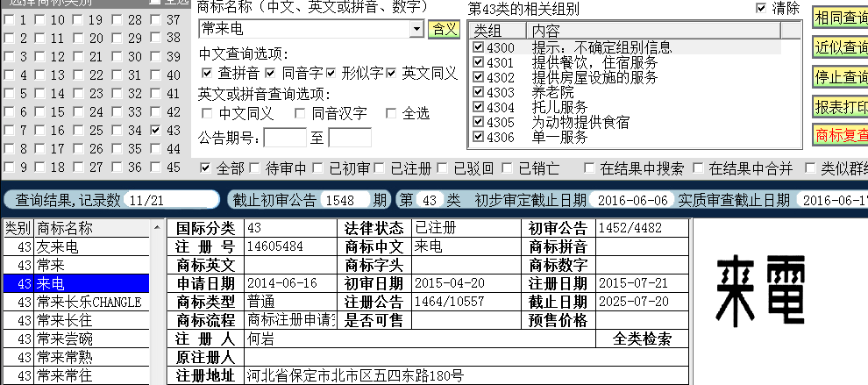Viewport: 868px width, 385px height.
Task: Click the 2016-06-06 preliminary approval date
Action: [632, 200]
